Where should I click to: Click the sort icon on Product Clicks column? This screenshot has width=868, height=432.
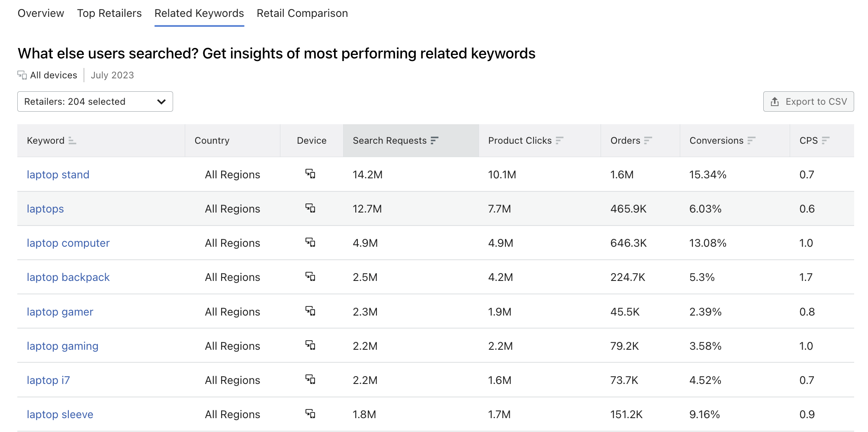click(559, 140)
